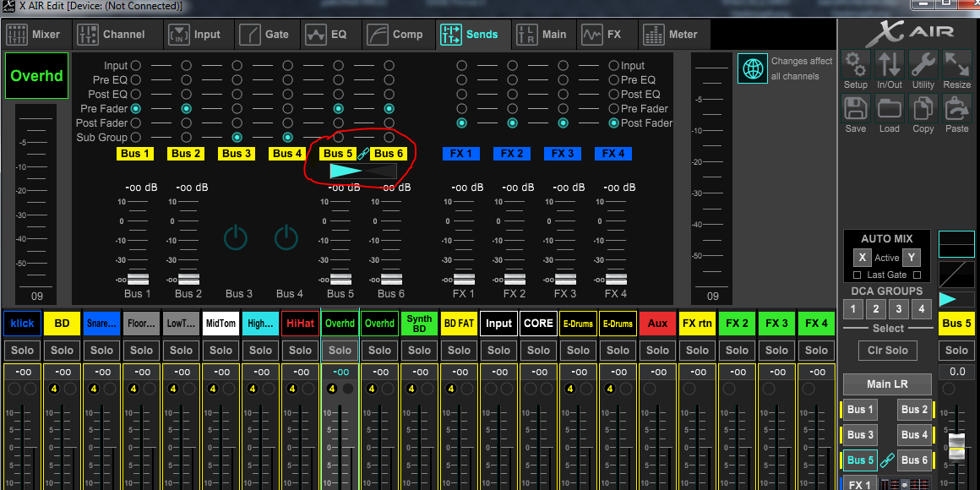Viewport: 980px width, 490px height.
Task: Open the Setup gear icon
Action: pyautogui.click(x=855, y=64)
